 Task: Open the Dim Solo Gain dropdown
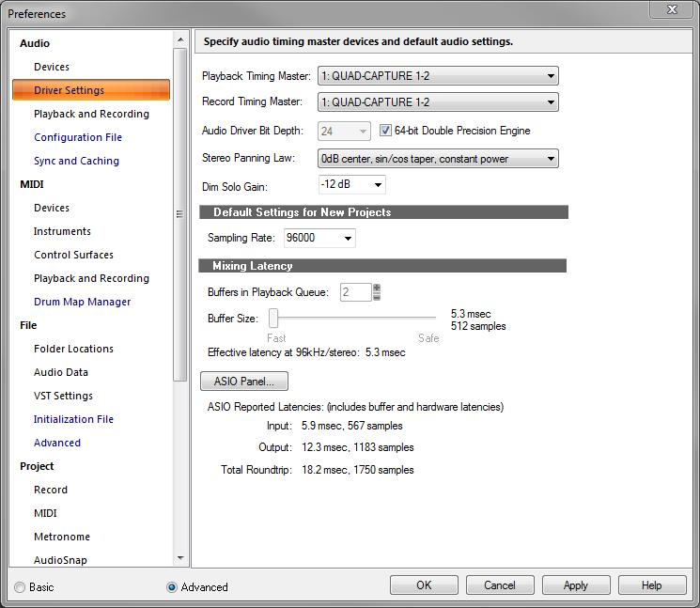(x=351, y=184)
